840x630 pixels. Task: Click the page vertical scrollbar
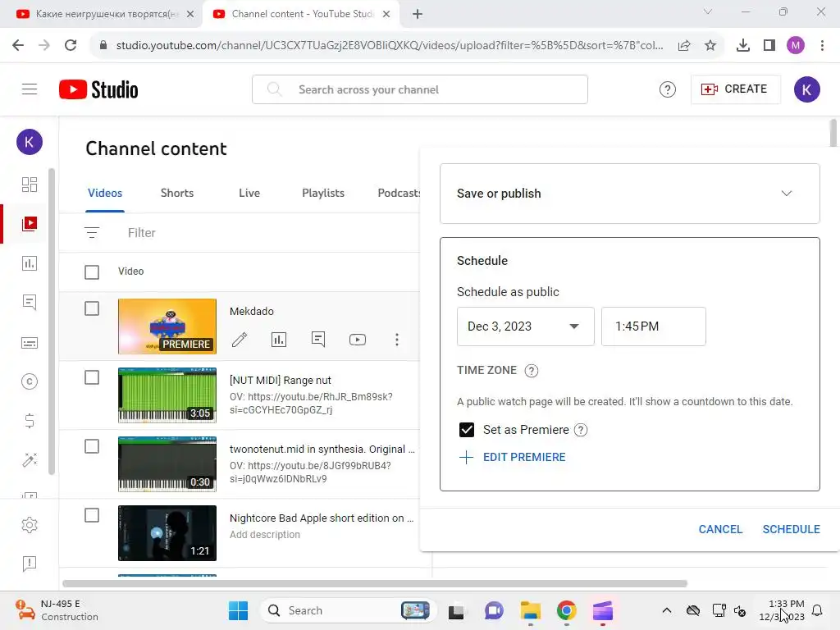pos(833,133)
